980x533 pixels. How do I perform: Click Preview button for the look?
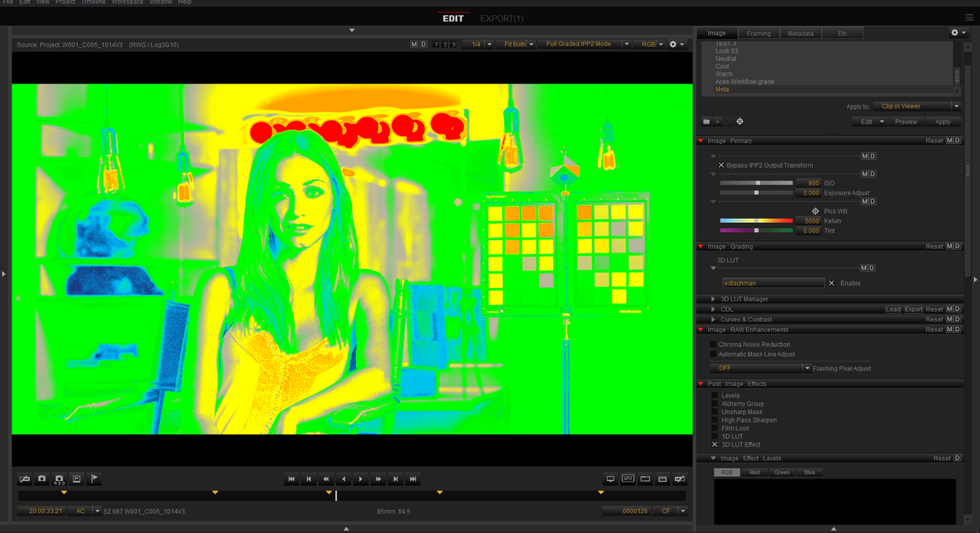pyautogui.click(x=906, y=122)
